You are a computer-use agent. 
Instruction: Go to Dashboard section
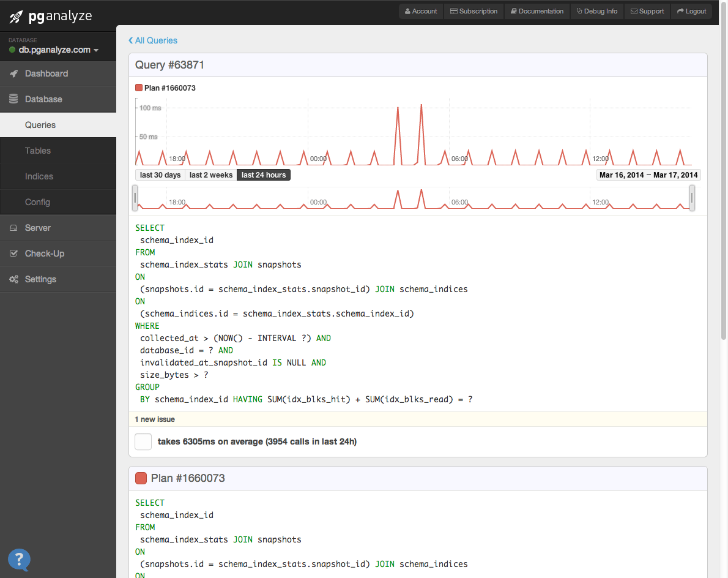coord(58,73)
